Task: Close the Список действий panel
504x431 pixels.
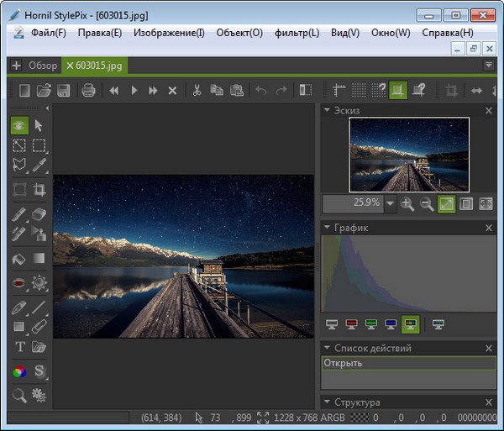Action: point(489,348)
